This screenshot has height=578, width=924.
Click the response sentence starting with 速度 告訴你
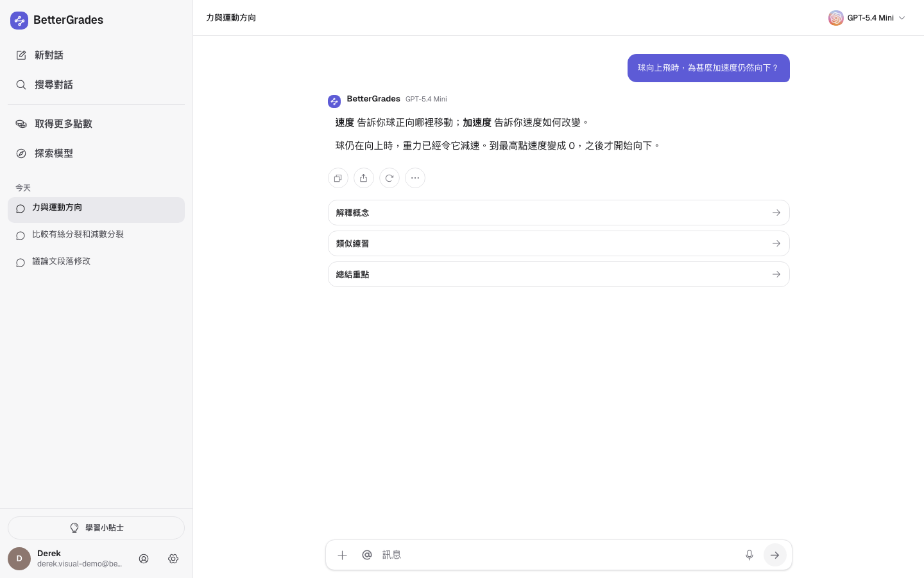tap(462, 123)
